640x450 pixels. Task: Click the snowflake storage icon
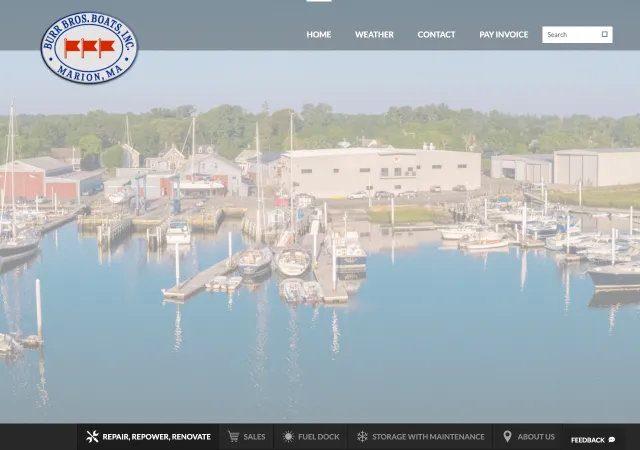[x=362, y=437]
